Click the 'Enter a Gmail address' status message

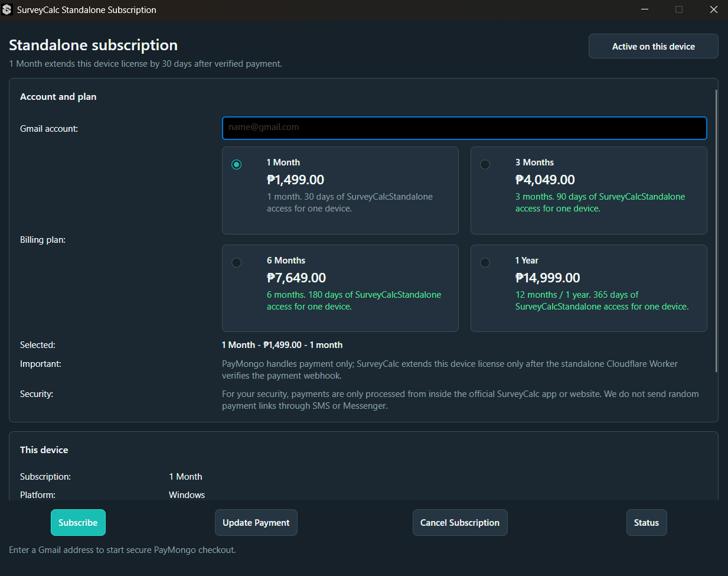tap(122, 550)
